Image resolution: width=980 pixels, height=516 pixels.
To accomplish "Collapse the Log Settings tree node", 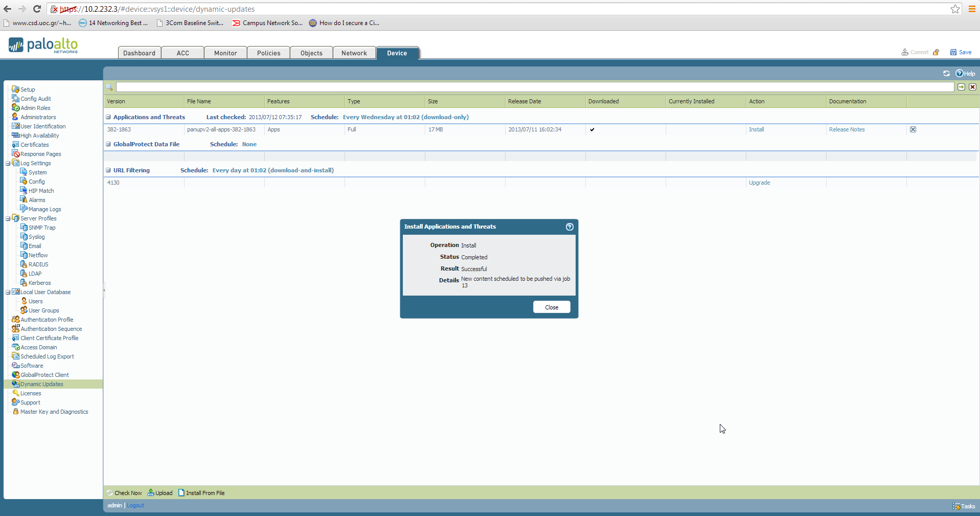I will point(8,163).
